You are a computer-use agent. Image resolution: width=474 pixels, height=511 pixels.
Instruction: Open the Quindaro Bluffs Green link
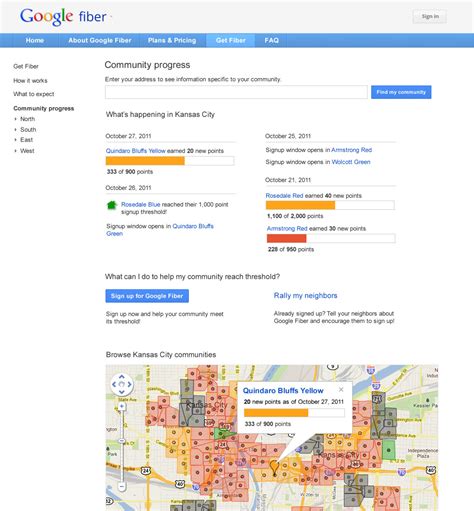(x=160, y=230)
